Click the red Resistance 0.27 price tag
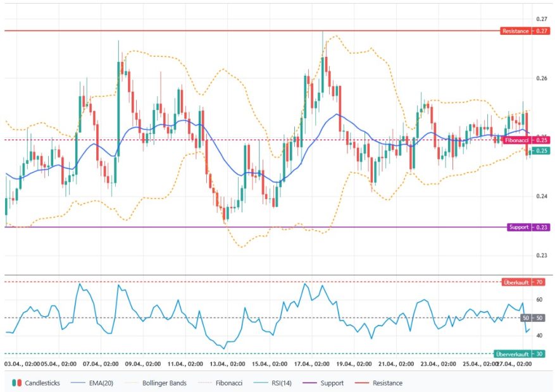Viewport: 555px width, 392px height. [x=525, y=31]
